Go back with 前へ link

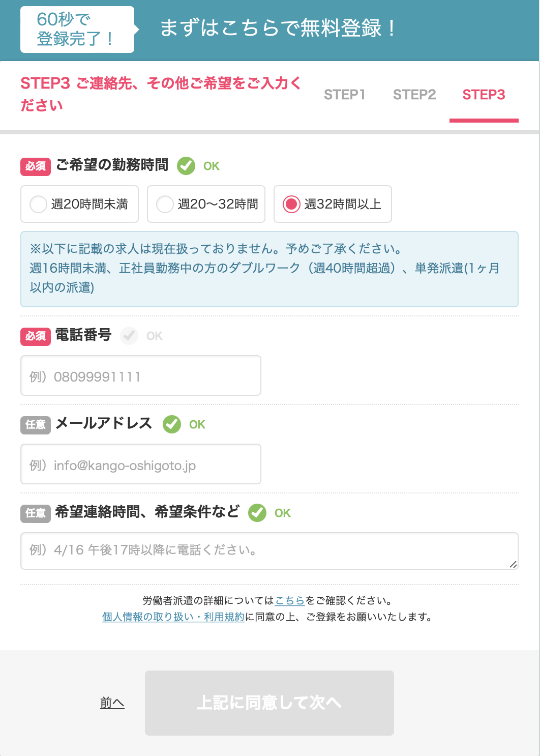click(112, 703)
